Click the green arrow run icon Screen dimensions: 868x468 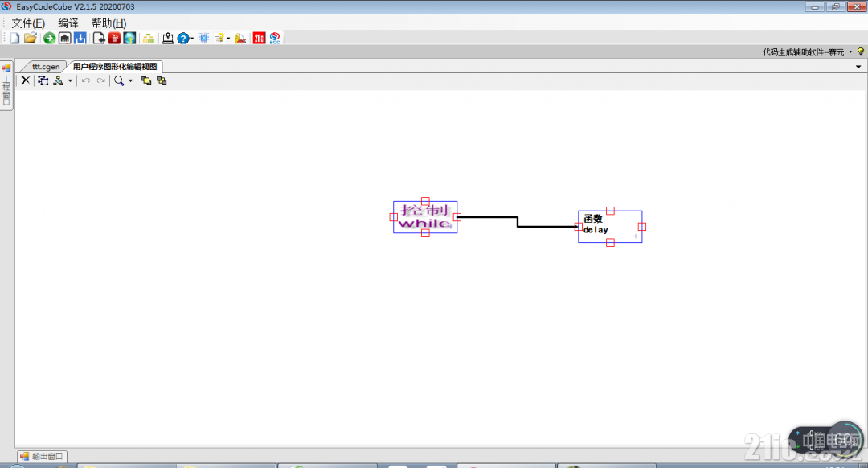[49, 38]
